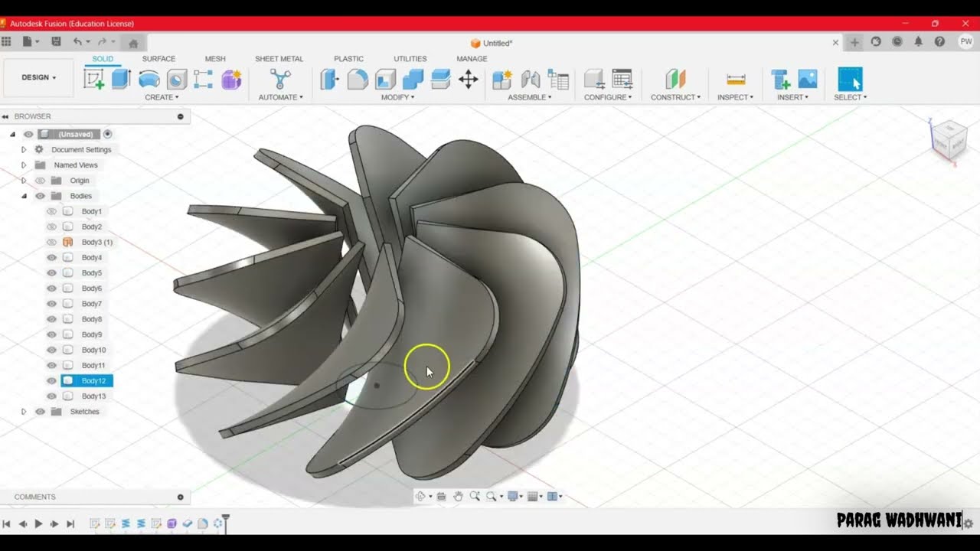Switch to the MESH tab

(215, 59)
